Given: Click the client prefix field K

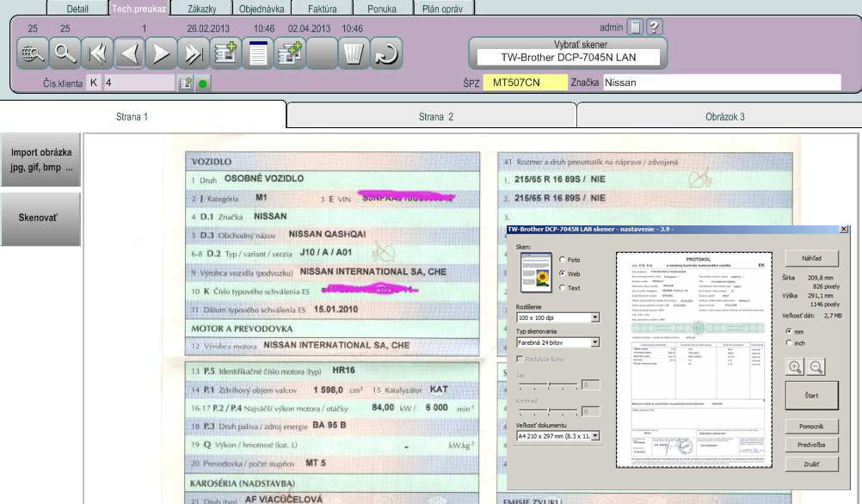Looking at the screenshot, I should click(x=94, y=83).
